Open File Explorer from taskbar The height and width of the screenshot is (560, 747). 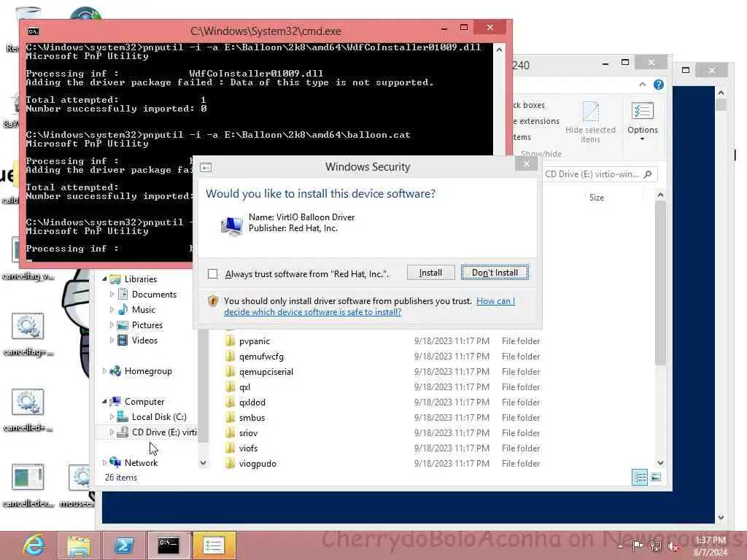tap(79, 545)
